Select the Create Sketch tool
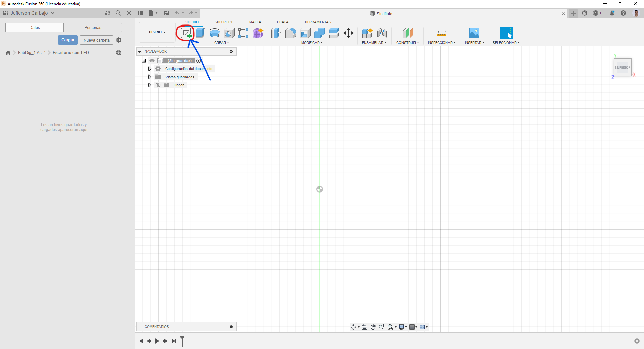Viewport: 644px width, 349px height. (185, 33)
